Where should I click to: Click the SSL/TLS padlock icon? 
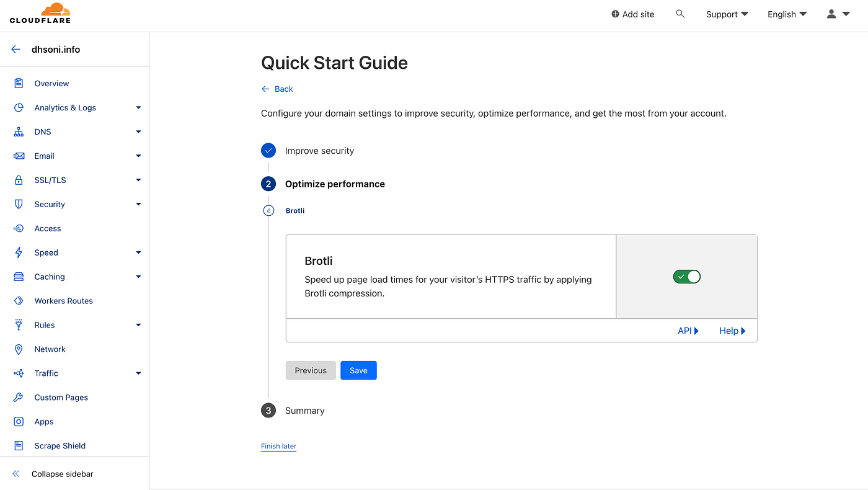point(19,180)
